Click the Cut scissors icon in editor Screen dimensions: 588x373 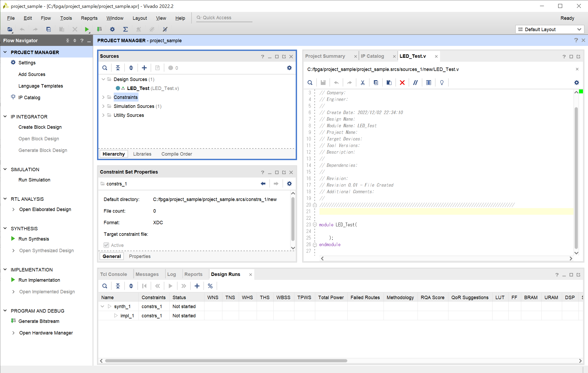coord(363,83)
